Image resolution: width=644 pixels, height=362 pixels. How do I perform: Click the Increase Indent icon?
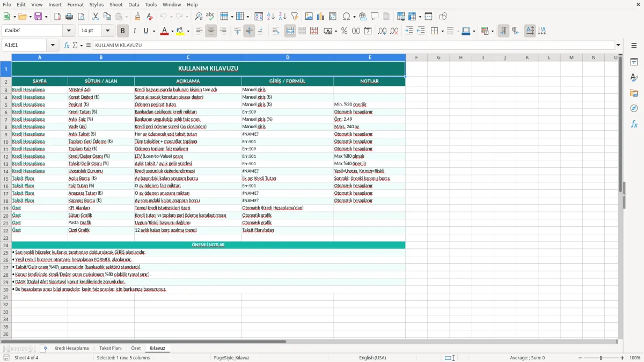pos(409,31)
